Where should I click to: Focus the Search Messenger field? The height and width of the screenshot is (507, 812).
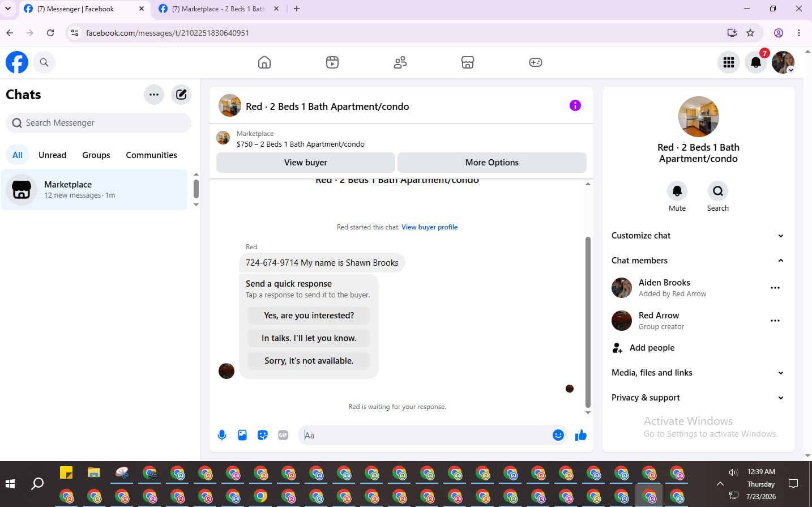(99, 123)
